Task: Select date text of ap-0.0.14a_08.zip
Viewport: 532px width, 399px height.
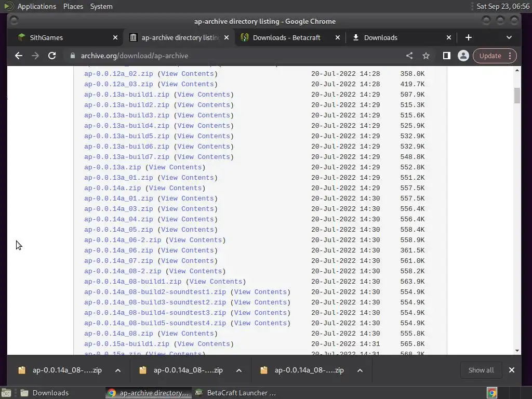Action: point(345,334)
